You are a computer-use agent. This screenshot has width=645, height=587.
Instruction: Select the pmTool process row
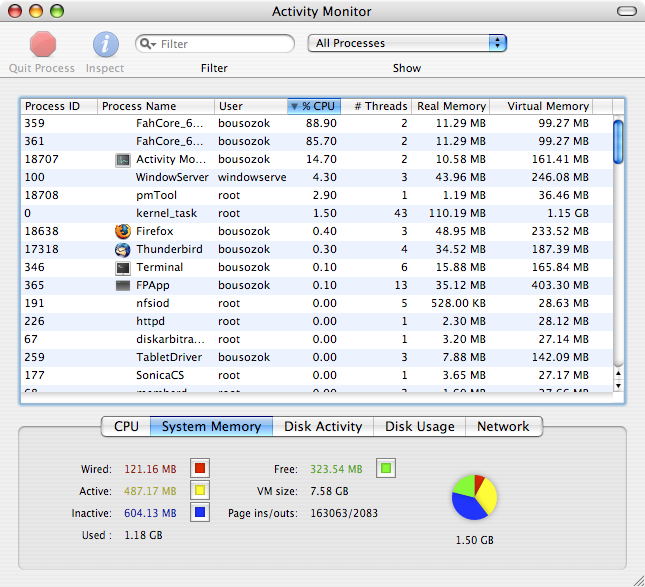tap(317, 195)
